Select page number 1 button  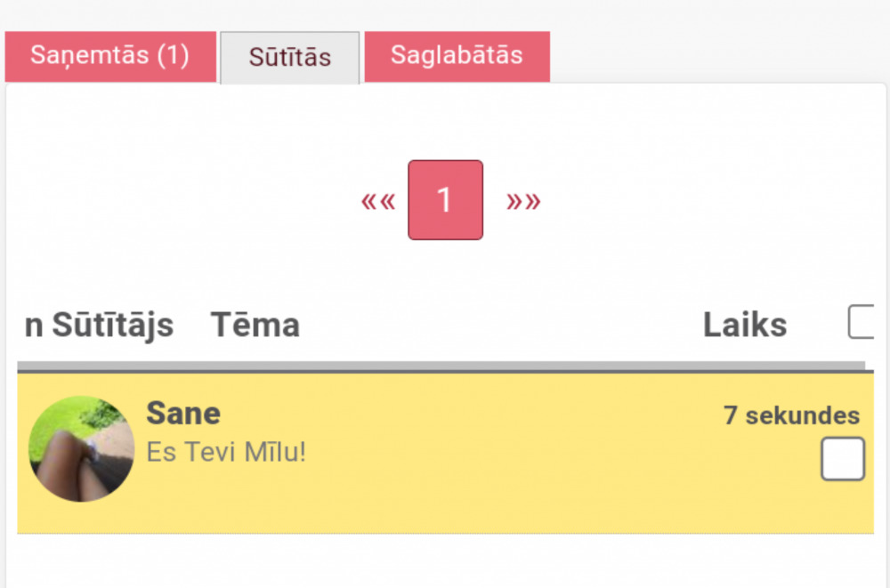(445, 200)
